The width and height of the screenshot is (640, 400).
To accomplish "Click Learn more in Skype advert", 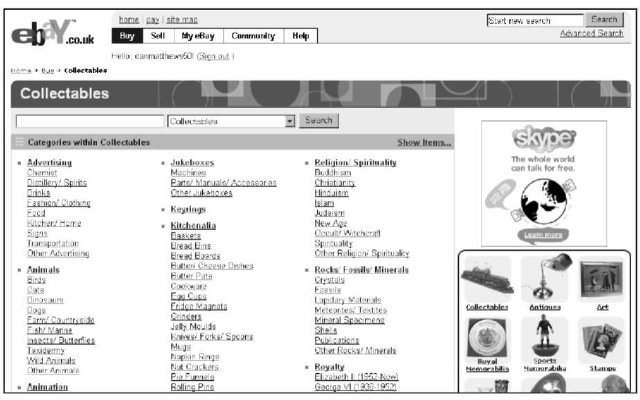I will click(x=543, y=235).
